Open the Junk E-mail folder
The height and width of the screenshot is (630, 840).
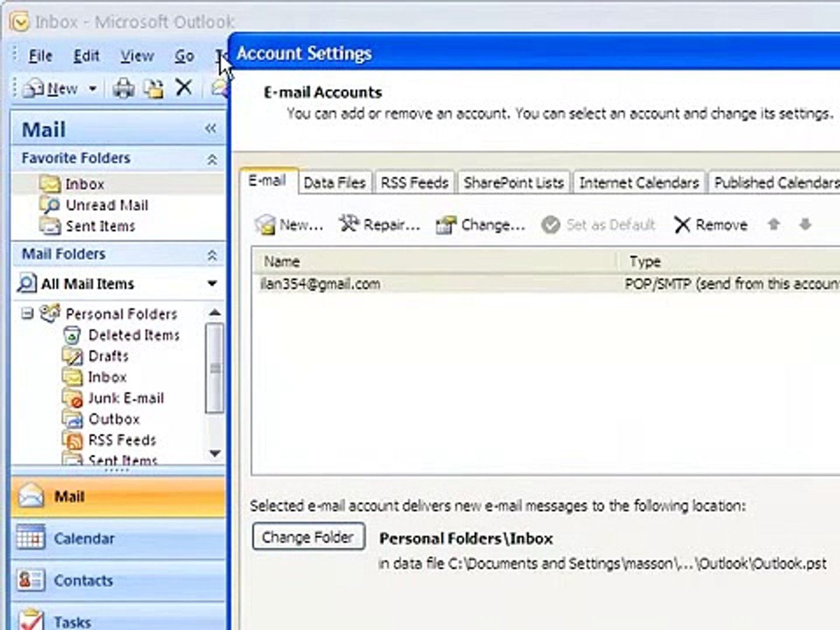click(126, 398)
